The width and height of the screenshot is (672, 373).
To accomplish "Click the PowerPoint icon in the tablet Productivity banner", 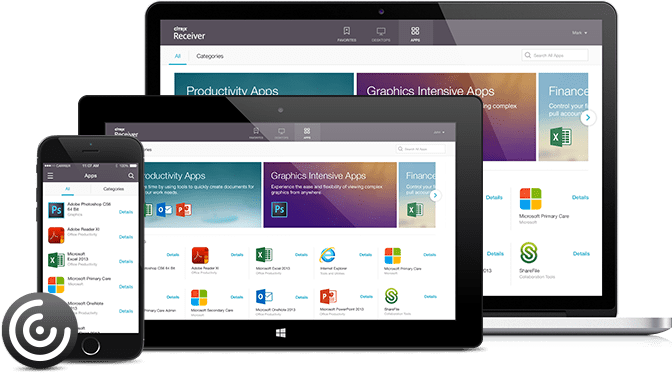I will (184, 210).
